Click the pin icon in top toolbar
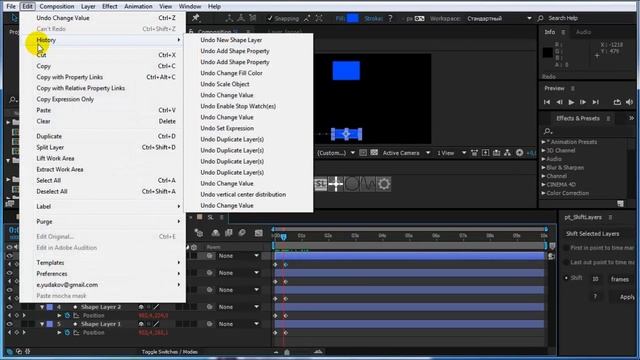Image resolution: width=640 pixels, height=360 pixels. 196,18
